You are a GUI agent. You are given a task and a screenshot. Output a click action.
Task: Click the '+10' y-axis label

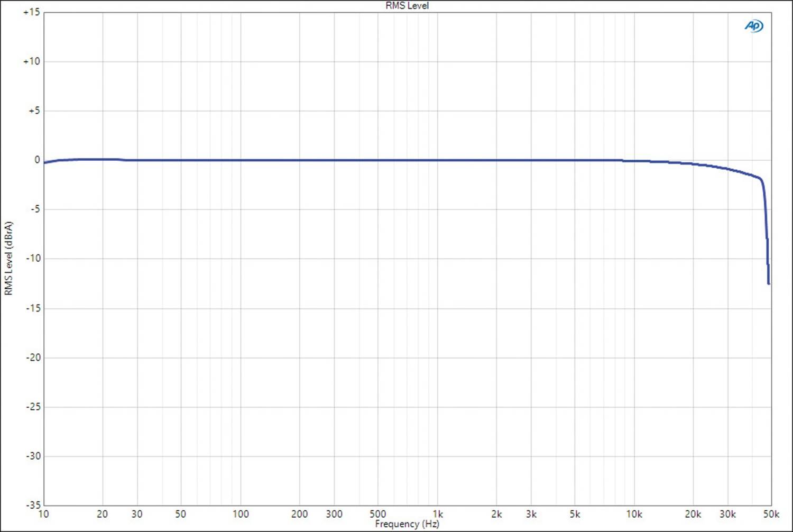pyautogui.click(x=31, y=61)
